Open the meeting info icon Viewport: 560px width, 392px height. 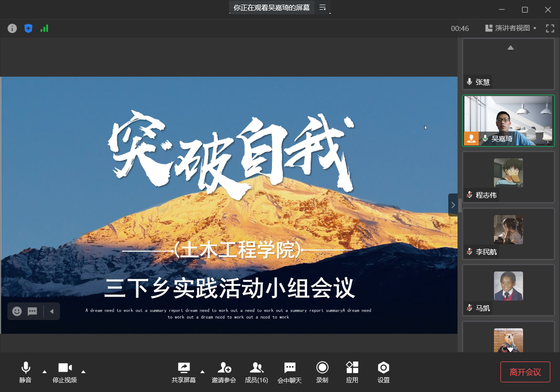12,28
